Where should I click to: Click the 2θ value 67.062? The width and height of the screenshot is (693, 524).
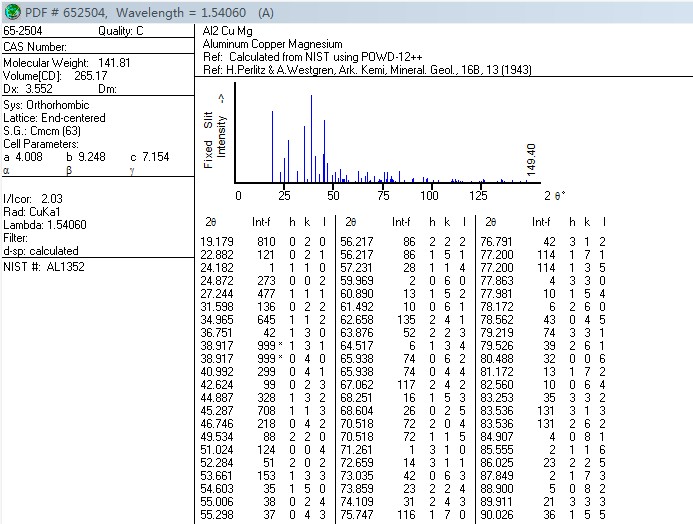[x=357, y=385]
